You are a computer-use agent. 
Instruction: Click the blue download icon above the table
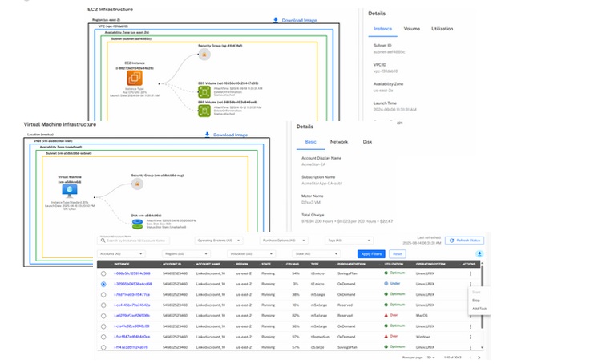479,253
